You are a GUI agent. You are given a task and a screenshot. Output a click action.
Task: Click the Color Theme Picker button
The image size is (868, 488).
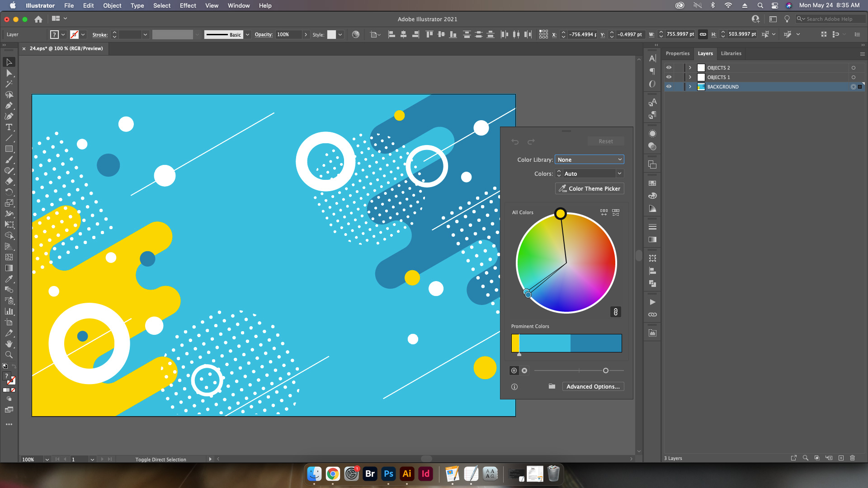[589, 188]
